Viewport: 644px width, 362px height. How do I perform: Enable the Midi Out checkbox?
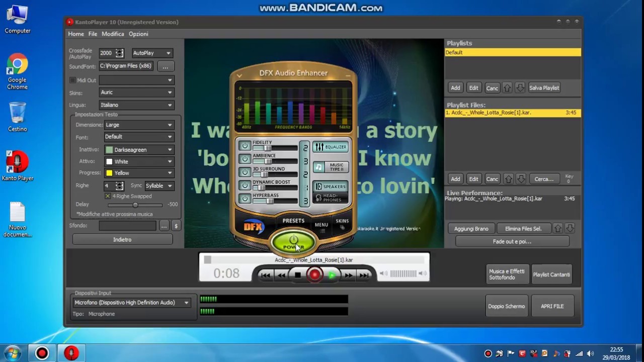tap(72, 80)
